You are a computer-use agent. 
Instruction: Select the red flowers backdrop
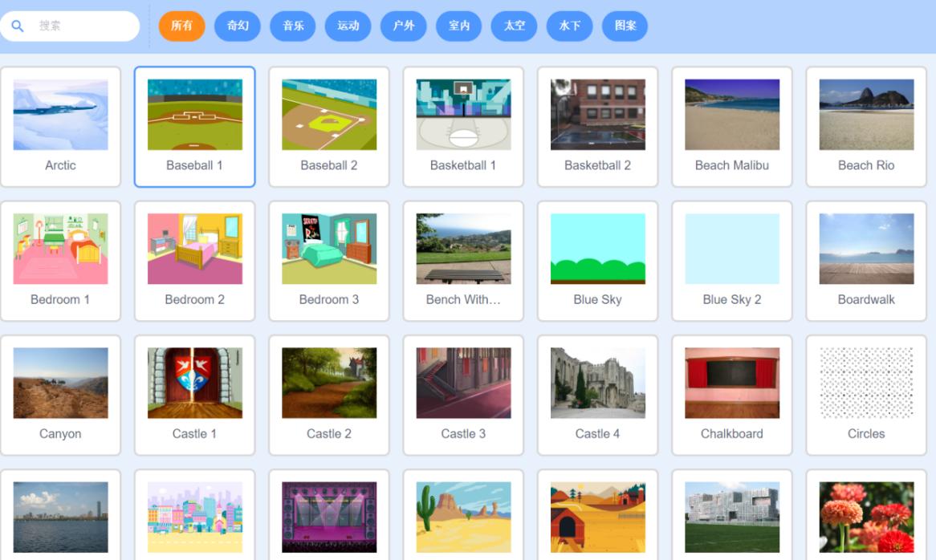click(866, 515)
